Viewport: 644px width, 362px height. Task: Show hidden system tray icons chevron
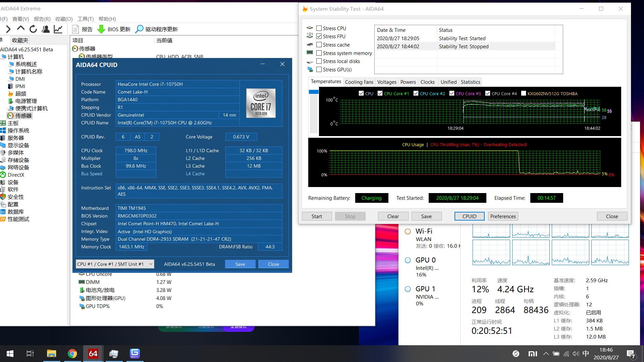[x=546, y=353]
